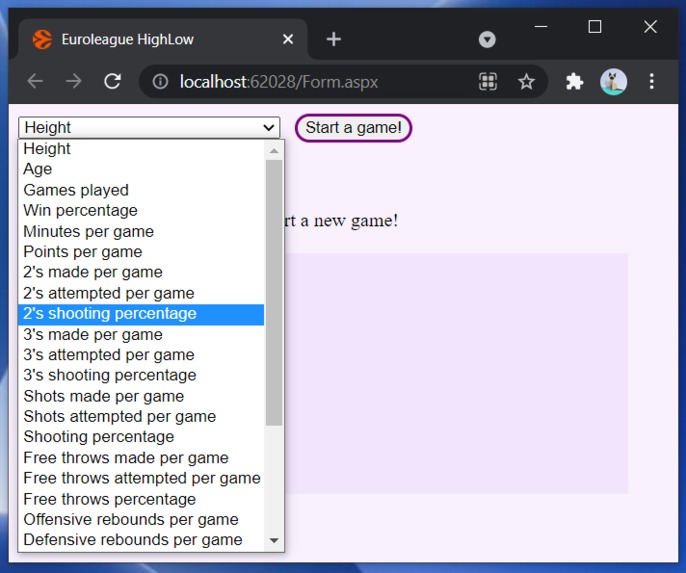Click the dropdown list scrollbar thumb
The height and width of the screenshot is (573, 686).
tap(274, 293)
